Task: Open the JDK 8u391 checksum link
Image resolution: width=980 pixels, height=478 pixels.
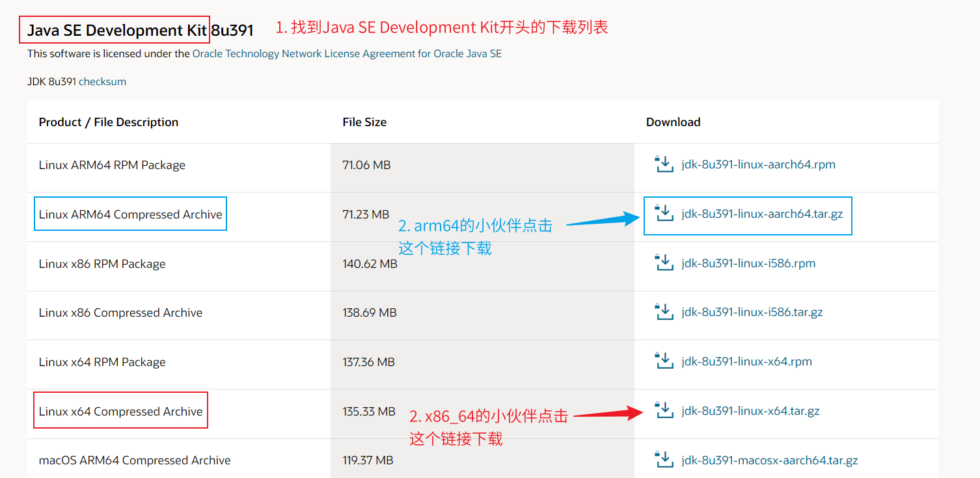Action: (x=102, y=82)
